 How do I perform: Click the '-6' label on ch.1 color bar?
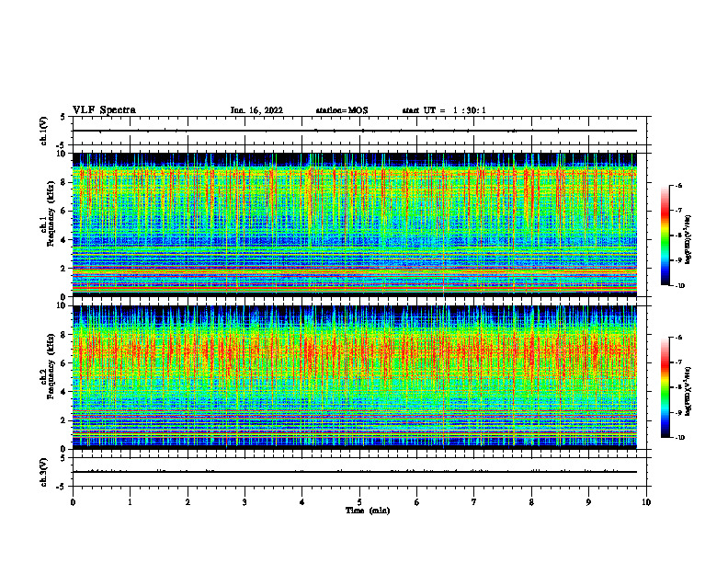pos(678,186)
